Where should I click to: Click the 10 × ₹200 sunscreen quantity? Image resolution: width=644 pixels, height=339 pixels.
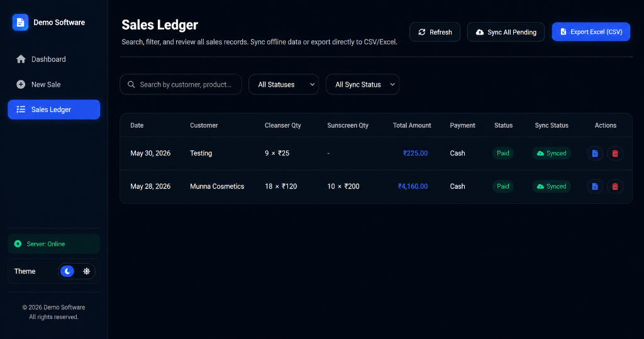click(x=343, y=187)
